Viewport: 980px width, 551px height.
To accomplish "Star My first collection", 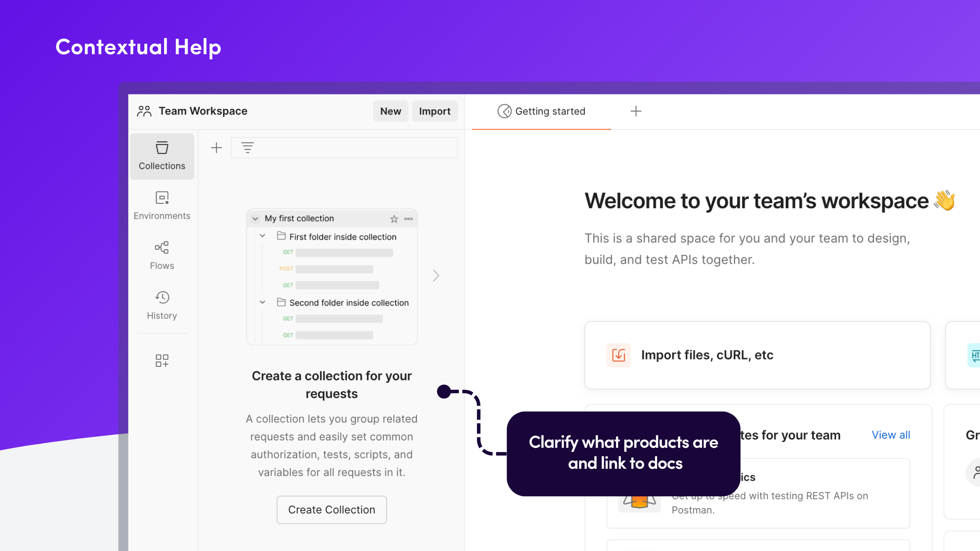I will 394,219.
